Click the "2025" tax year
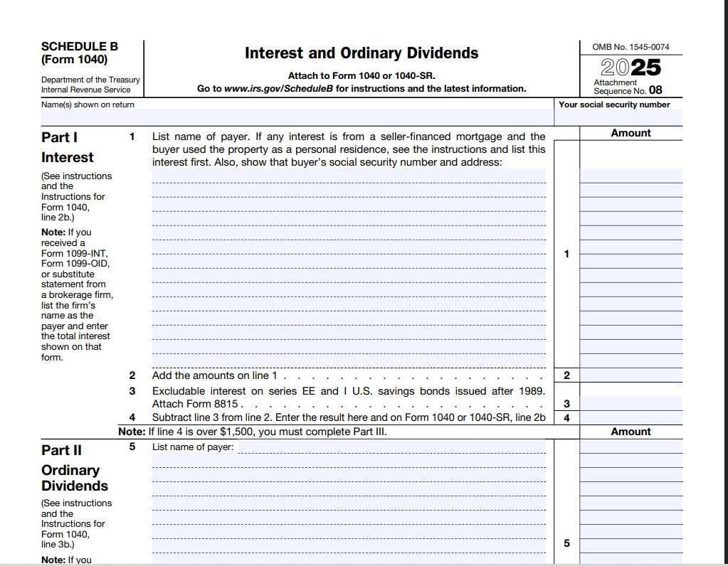This screenshot has height=566, width=728. (631, 68)
